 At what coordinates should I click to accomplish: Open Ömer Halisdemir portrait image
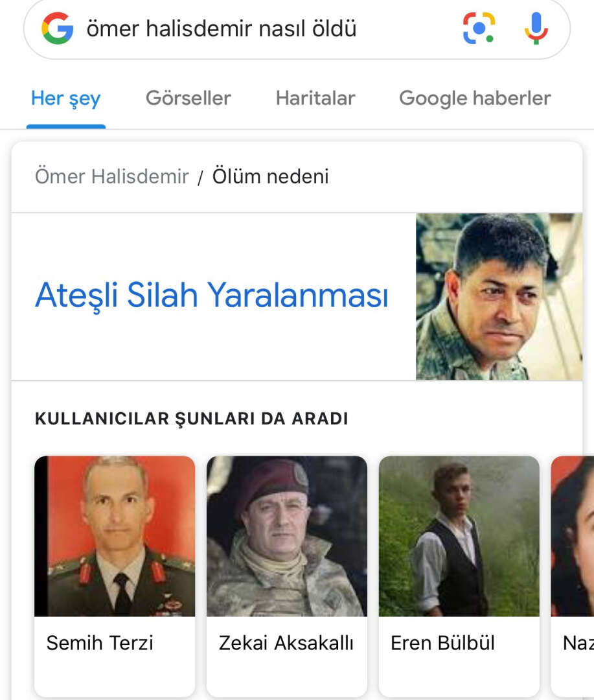pyautogui.click(x=499, y=296)
